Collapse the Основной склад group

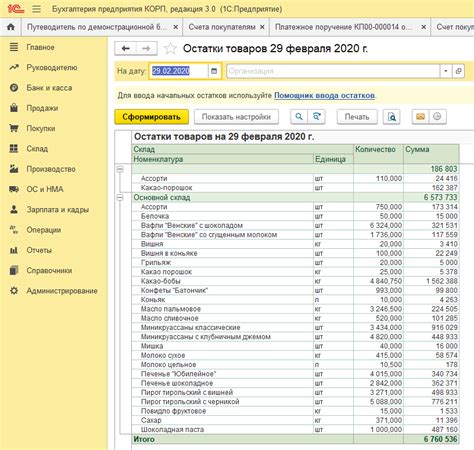120,198
